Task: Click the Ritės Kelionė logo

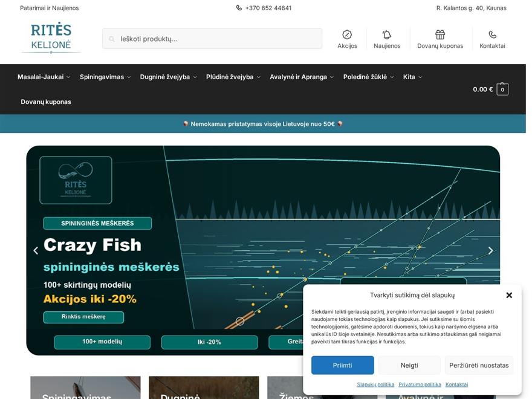Action: pyautogui.click(x=51, y=38)
